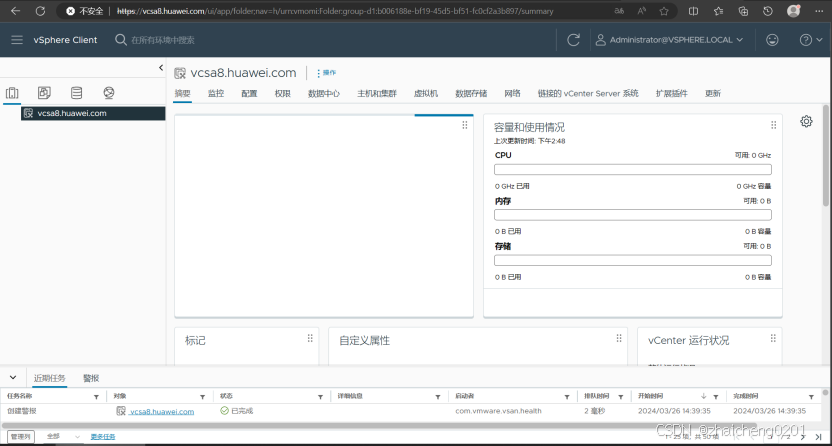The height and width of the screenshot is (446, 832).
Task: Switch to VMs and Templates inventory icon
Action: (44, 93)
